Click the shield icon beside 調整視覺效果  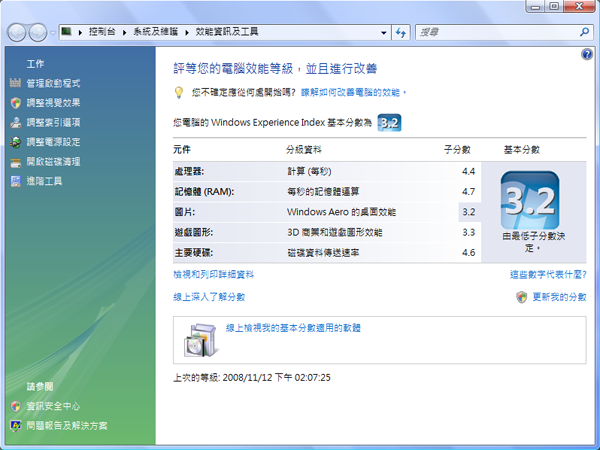coord(16,103)
